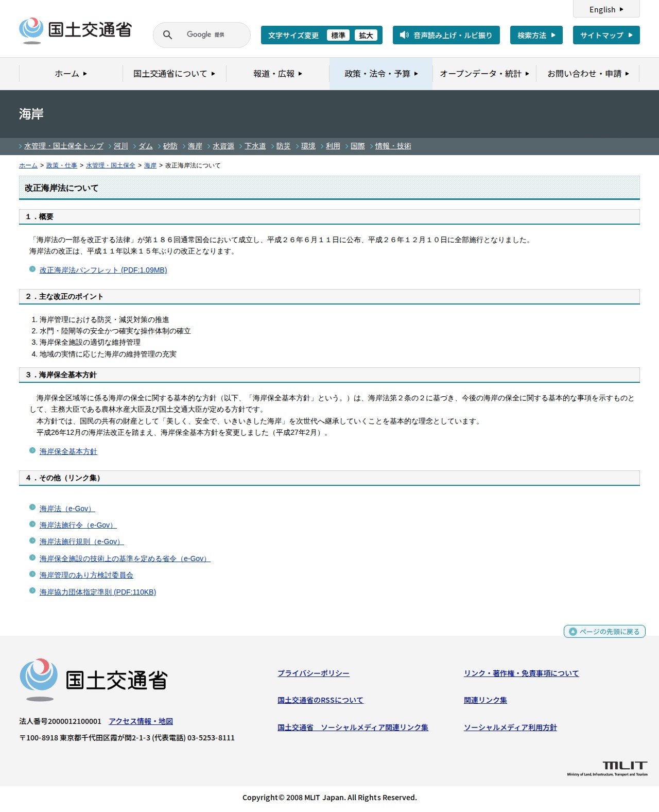Click the search magnifier icon
Screen dimensions: 659x812
[x=167, y=35]
